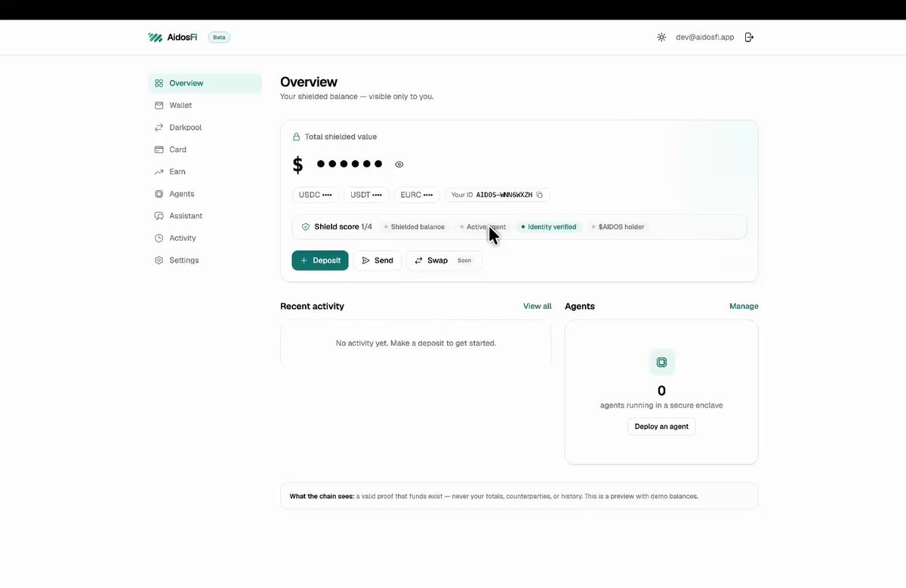Click the logout icon beside the email
The width and height of the screenshot is (906, 588).
[x=749, y=37]
